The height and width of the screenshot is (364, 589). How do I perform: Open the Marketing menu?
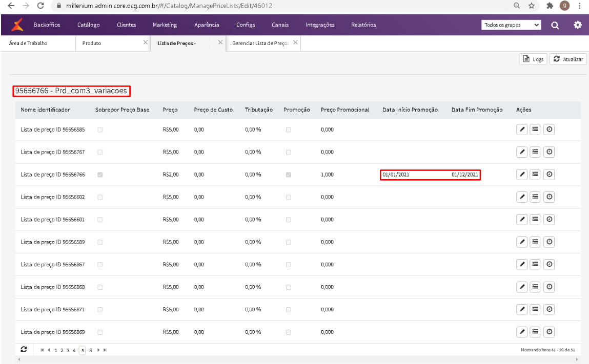click(x=165, y=25)
